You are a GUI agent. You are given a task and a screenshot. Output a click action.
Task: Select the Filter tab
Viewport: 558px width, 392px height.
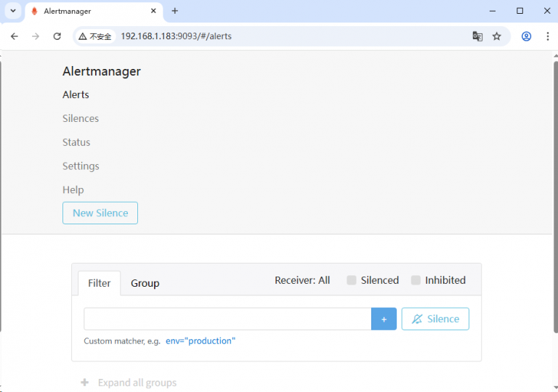[x=100, y=283]
